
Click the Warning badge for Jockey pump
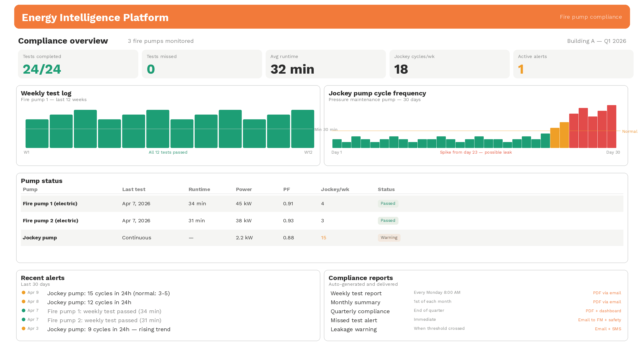389,237
